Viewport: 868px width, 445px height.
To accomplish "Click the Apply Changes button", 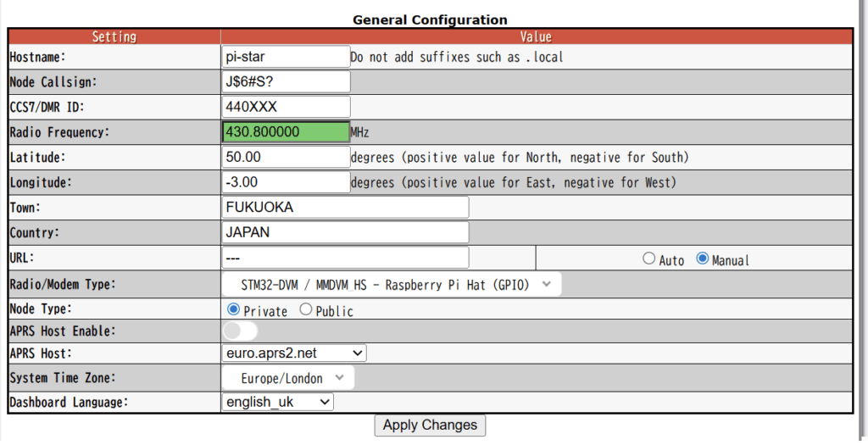I will [x=430, y=425].
